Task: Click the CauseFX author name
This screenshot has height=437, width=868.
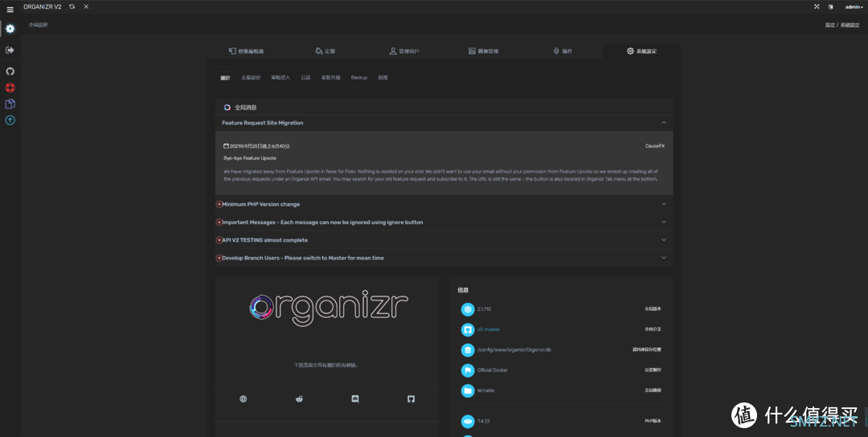Action: point(655,146)
